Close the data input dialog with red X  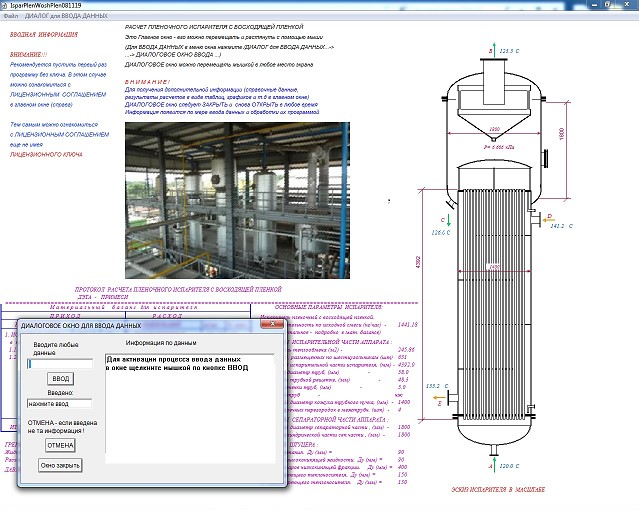pyautogui.click(x=272, y=325)
